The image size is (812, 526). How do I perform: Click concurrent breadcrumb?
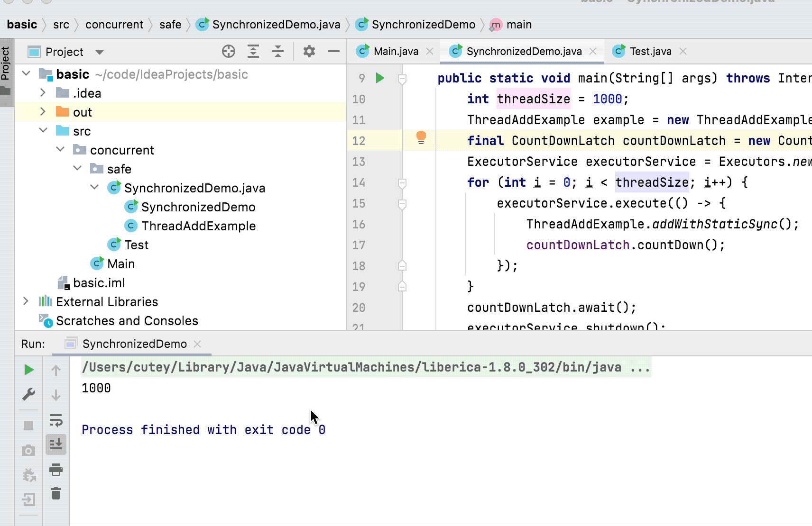[114, 25]
